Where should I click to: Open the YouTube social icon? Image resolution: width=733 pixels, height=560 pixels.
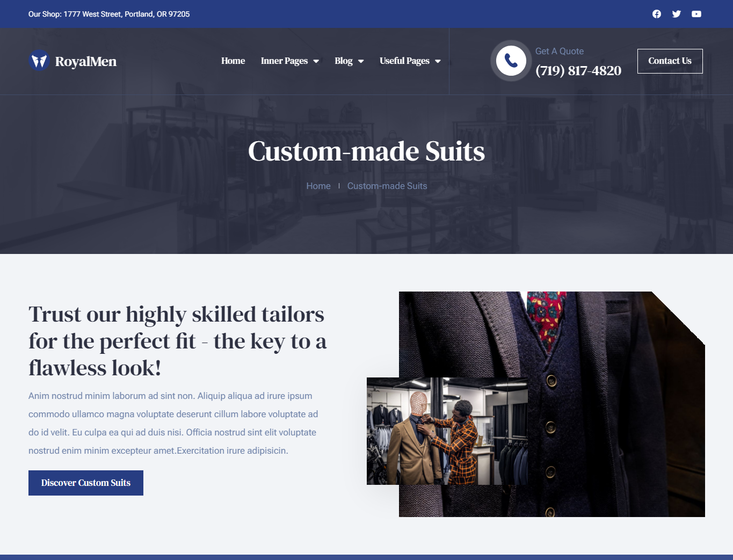pos(696,14)
